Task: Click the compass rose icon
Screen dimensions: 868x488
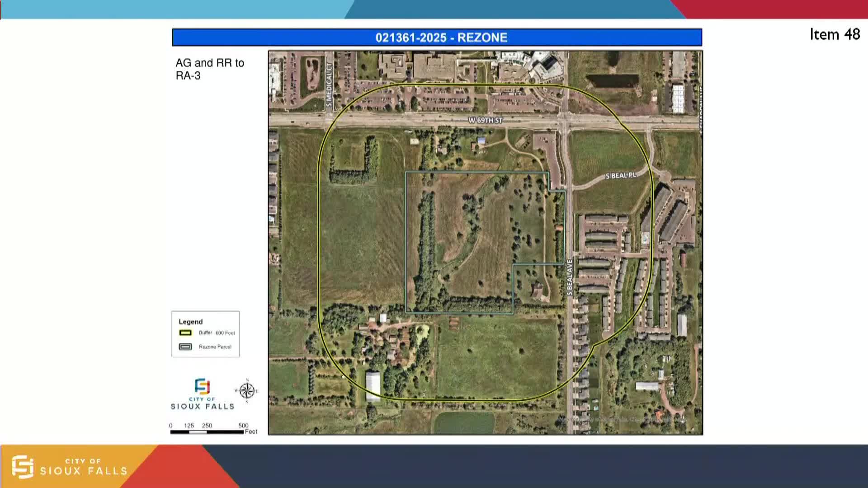Action: [x=247, y=391]
